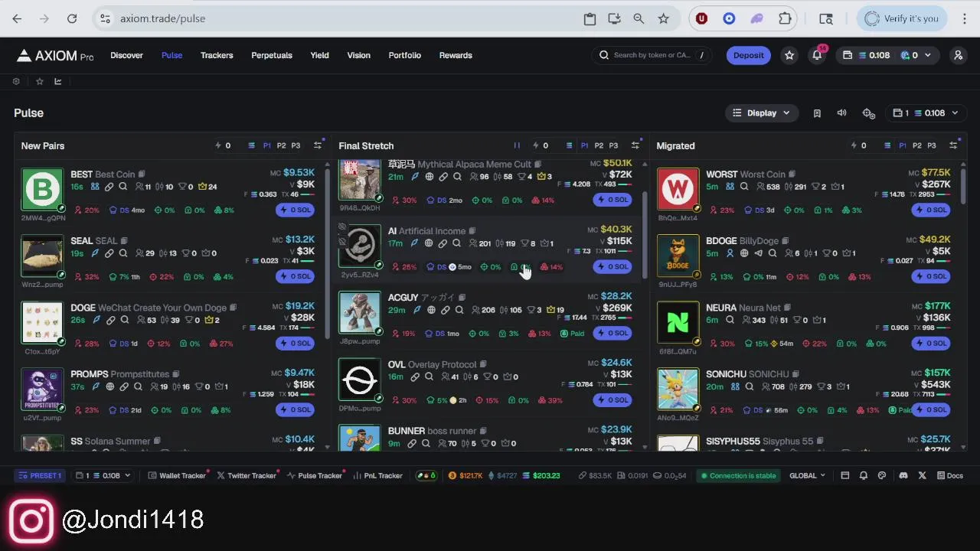The width and height of the screenshot is (980, 551).
Task: Pause the Final Stretch feed
Action: [517, 145]
